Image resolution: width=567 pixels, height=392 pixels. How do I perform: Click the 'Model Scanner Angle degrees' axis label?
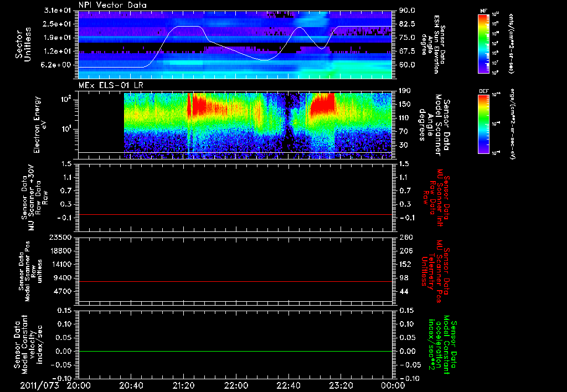coord(434,125)
